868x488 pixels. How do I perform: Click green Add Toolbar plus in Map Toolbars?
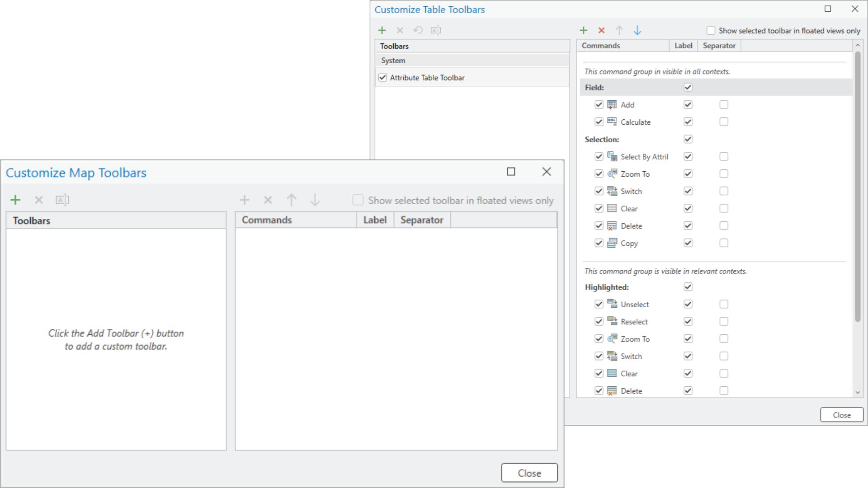coord(15,200)
